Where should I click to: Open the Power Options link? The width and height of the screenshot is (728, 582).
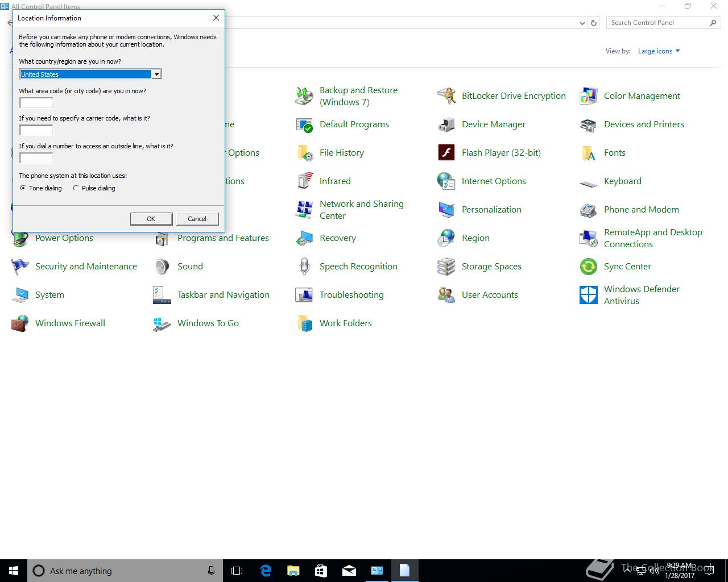coord(64,238)
